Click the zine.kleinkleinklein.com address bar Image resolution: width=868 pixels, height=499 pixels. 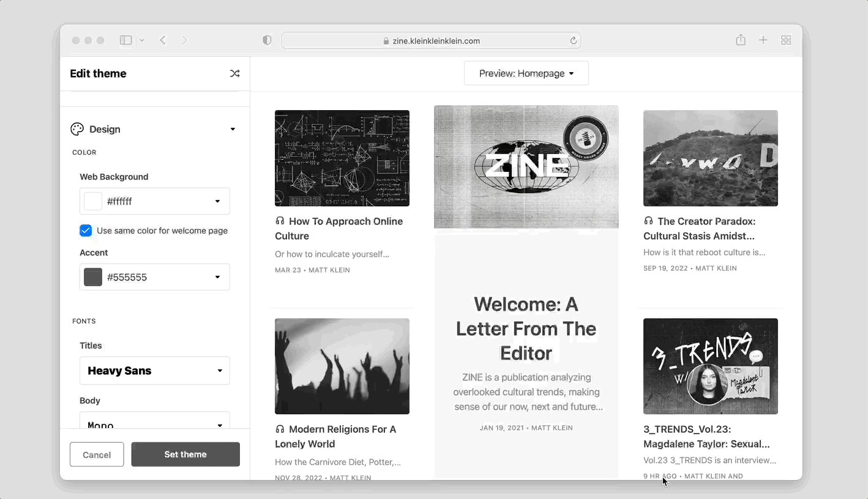tap(431, 41)
